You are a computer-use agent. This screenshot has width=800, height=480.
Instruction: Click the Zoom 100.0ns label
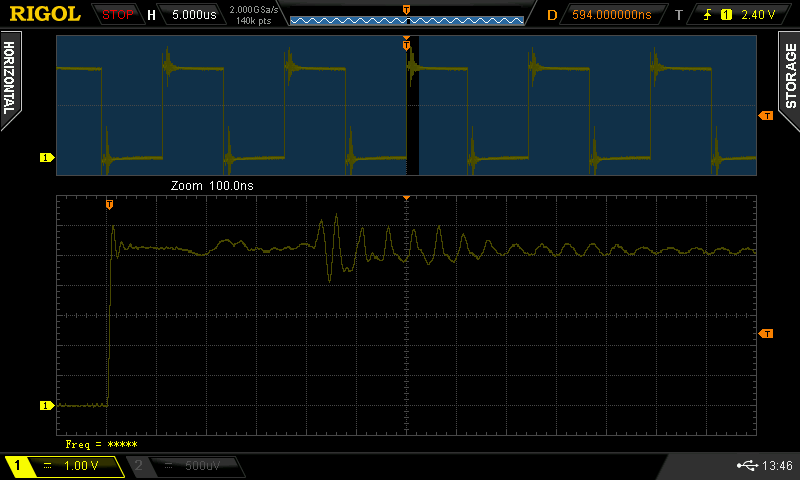click(x=212, y=186)
